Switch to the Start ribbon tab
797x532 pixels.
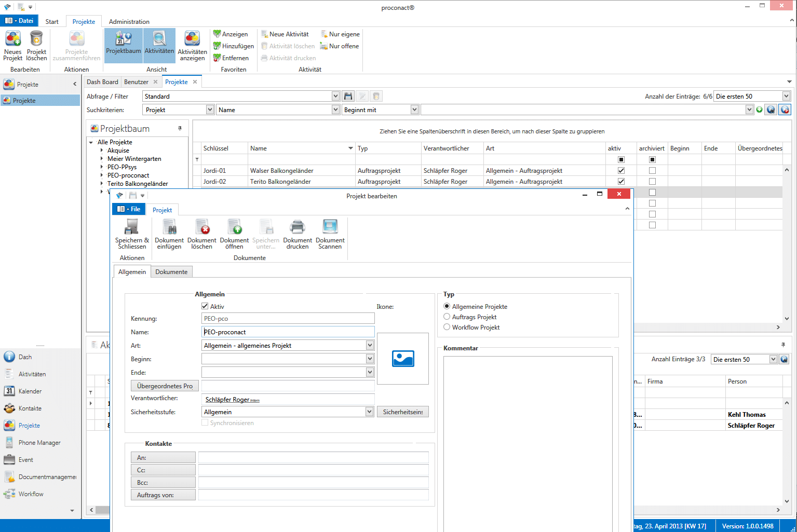(x=52, y=22)
